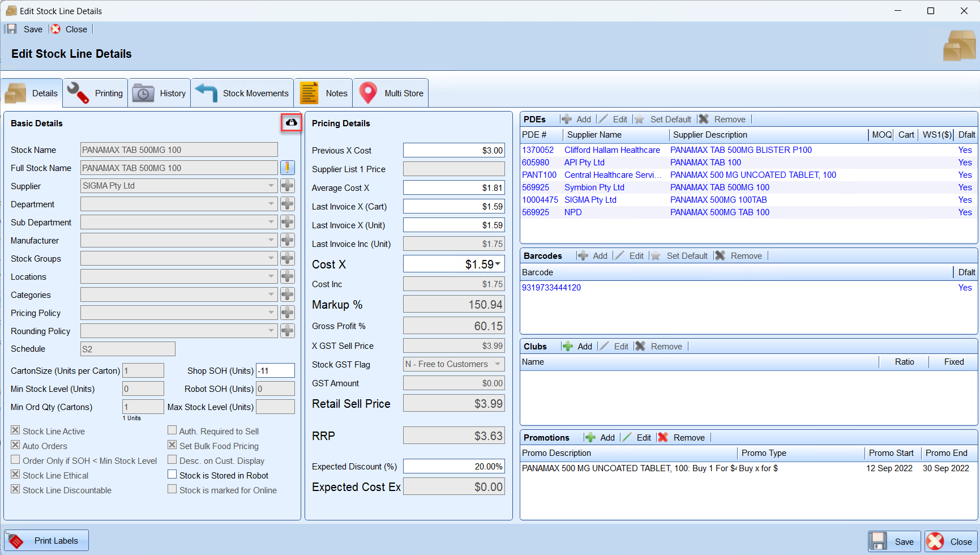Open the History tab

click(x=159, y=93)
